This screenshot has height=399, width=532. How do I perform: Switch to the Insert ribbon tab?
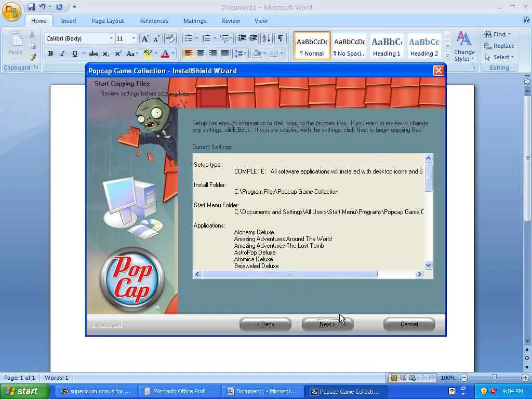[69, 21]
